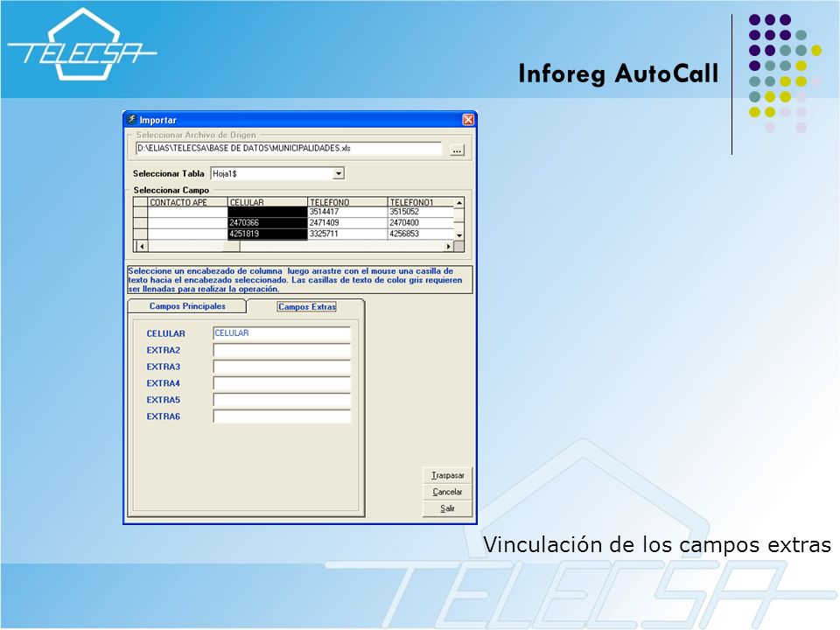Image resolution: width=840 pixels, height=630 pixels.
Task: Select the CELULAR column header in grid
Action: [x=268, y=202]
